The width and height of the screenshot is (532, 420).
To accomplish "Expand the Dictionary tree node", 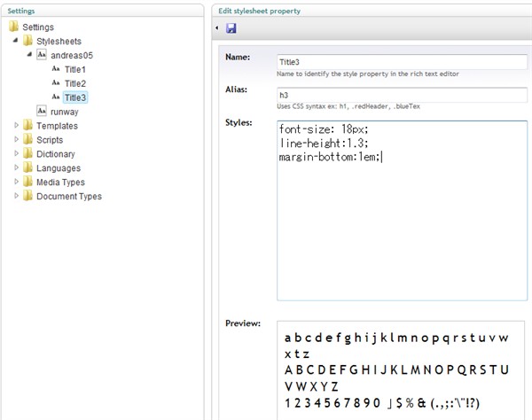I will [x=16, y=153].
